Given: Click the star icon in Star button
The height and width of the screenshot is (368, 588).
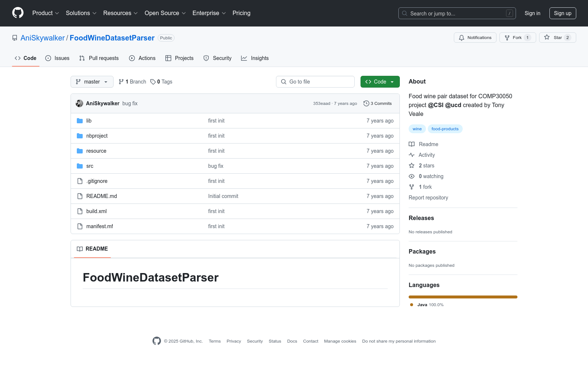Looking at the screenshot, I should 547,38.
